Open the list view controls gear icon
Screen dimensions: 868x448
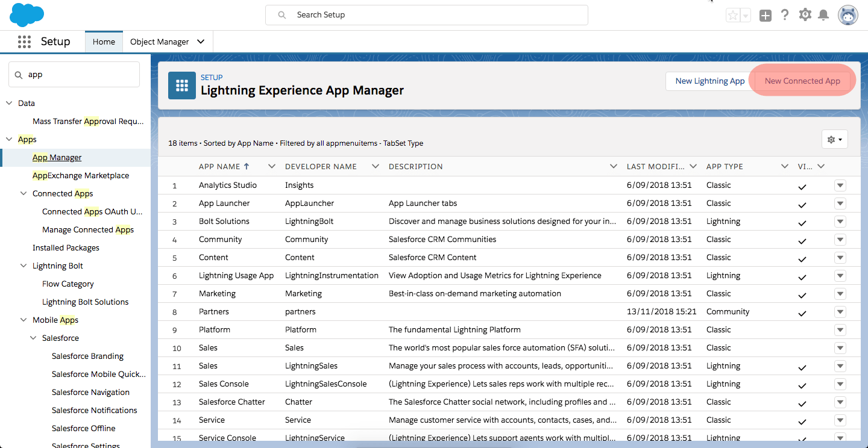point(834,138)
